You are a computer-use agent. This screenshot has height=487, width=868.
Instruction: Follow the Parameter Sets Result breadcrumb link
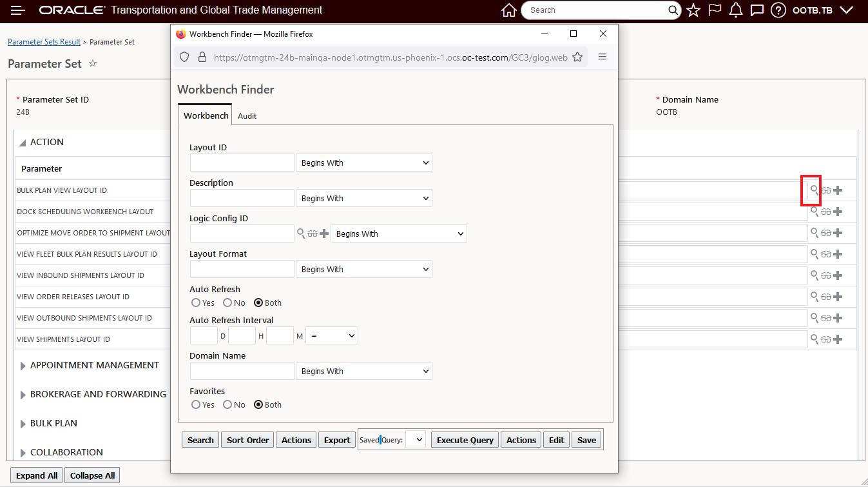coord(44,42)
